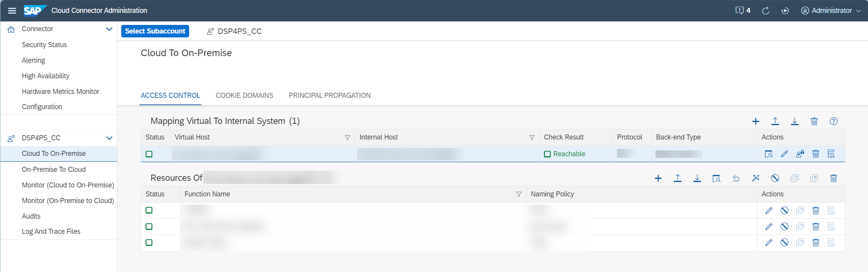The width and height of the screenshot is (868, 272).
Task: Show details of the system mapping row
Action: (831, 154)
